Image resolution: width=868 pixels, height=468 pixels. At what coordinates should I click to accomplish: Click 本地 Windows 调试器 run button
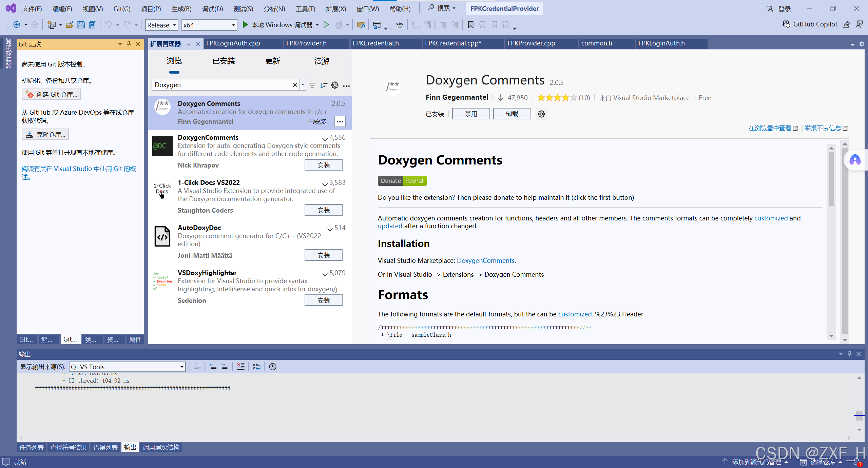[x=277, y=25]
